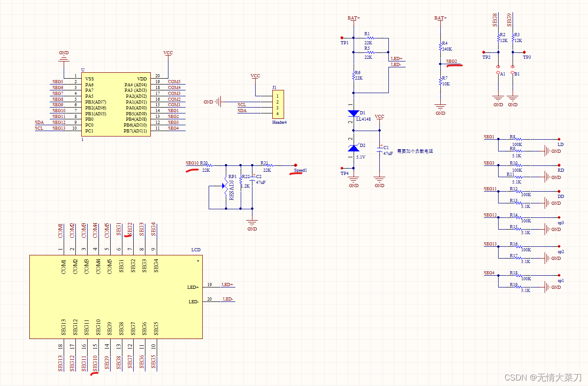The width and height of the screenshot is (588, 386).
Task: Select resistor R4 240K
Action: tap(440, 46)
